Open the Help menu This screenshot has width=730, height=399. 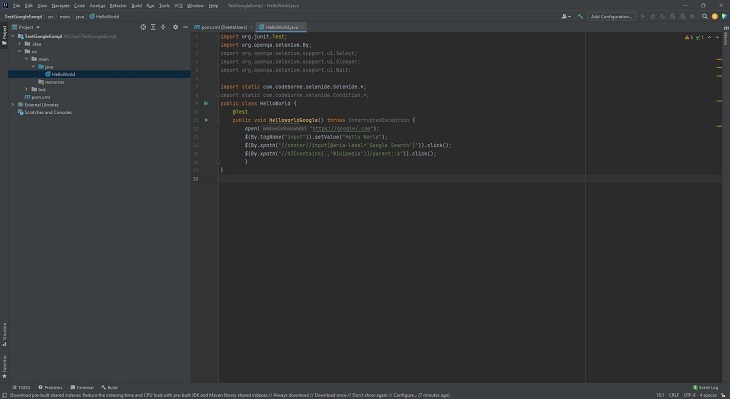point(213,6)
